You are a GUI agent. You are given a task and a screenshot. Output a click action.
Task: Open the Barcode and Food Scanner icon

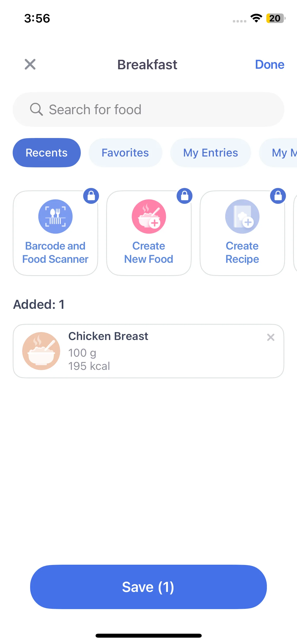(55, 216)
